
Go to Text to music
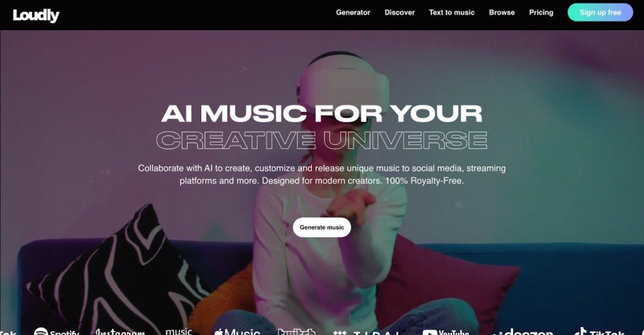[x=451, y=12]
